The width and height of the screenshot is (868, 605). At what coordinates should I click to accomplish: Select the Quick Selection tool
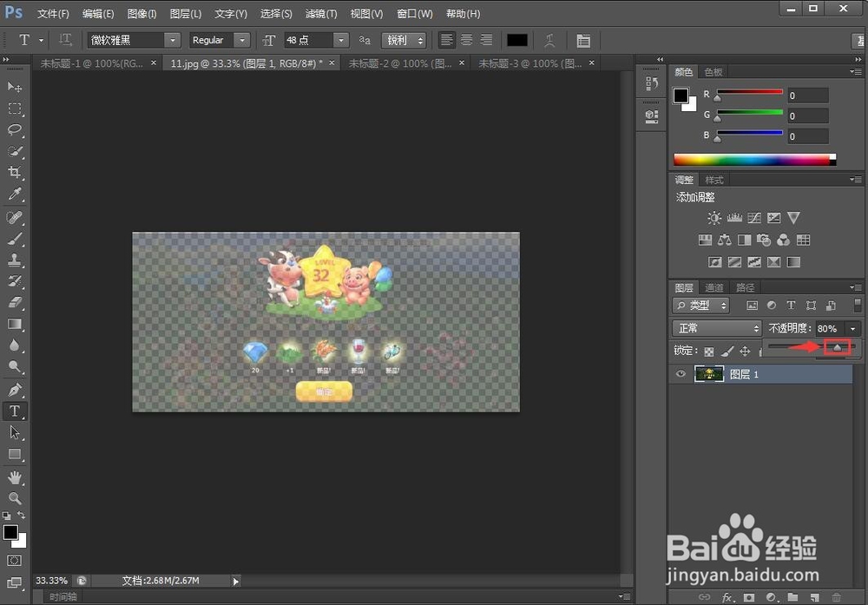15,151
